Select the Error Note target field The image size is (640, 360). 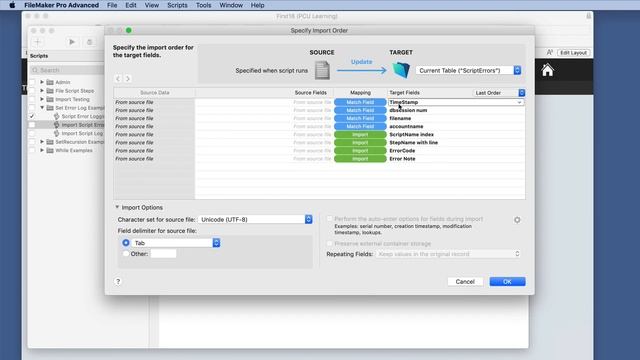pyautogui.click(x=402, y=159)
